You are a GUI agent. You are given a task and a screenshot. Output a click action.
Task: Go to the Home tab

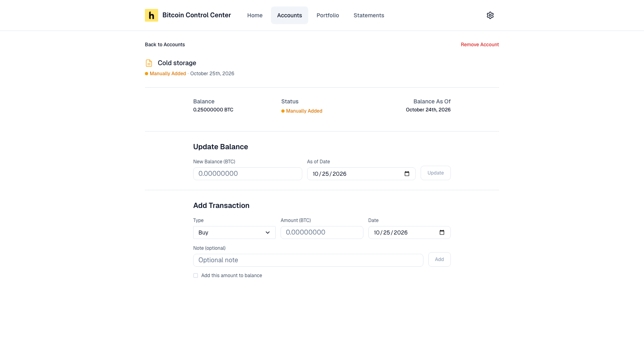pos(255,15)
